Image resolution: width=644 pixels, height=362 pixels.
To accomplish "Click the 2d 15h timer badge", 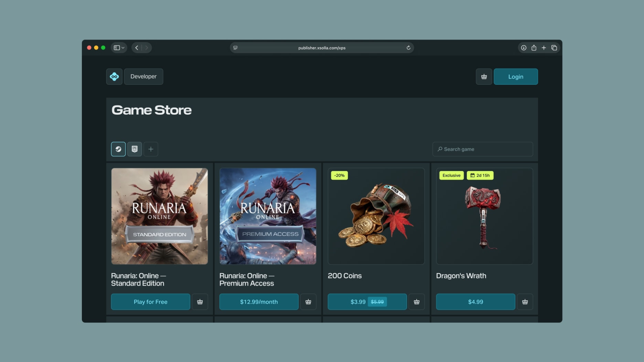I will click(x=480, y=175).
